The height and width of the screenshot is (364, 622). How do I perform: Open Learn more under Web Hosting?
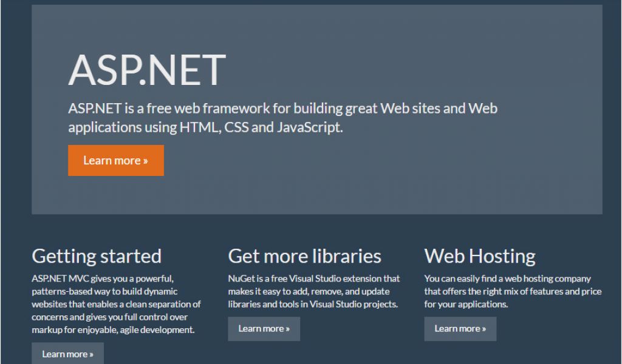[x=460, y=329]
